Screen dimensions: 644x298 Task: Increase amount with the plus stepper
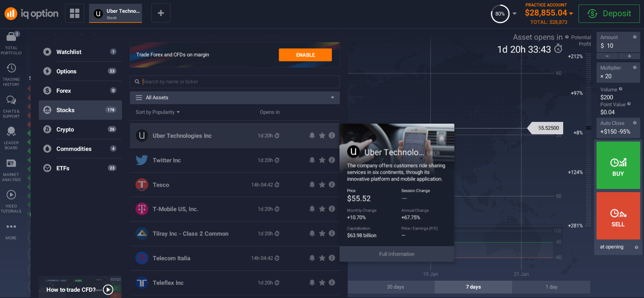(x=629, y=56)
